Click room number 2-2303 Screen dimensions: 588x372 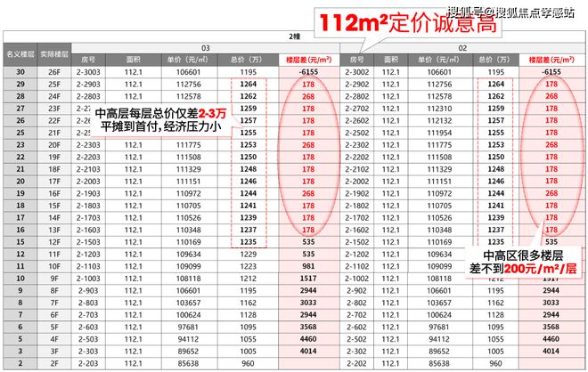(88, 145)
